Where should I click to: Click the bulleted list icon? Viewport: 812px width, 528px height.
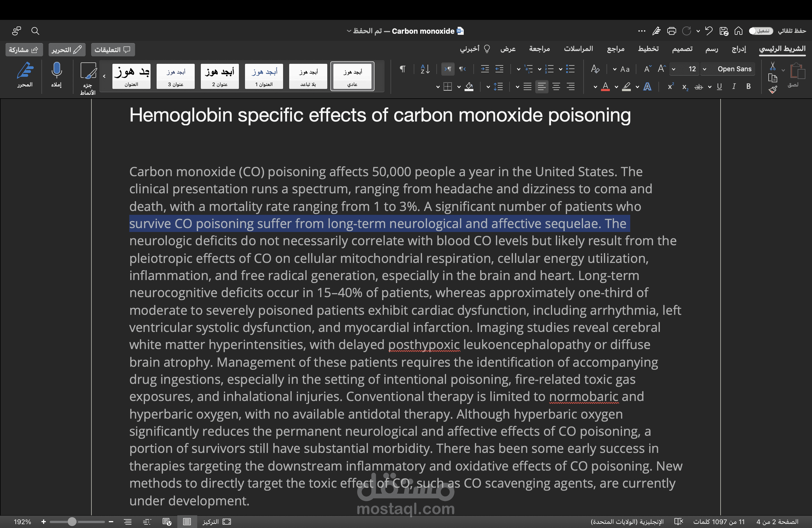click(570, 69)
